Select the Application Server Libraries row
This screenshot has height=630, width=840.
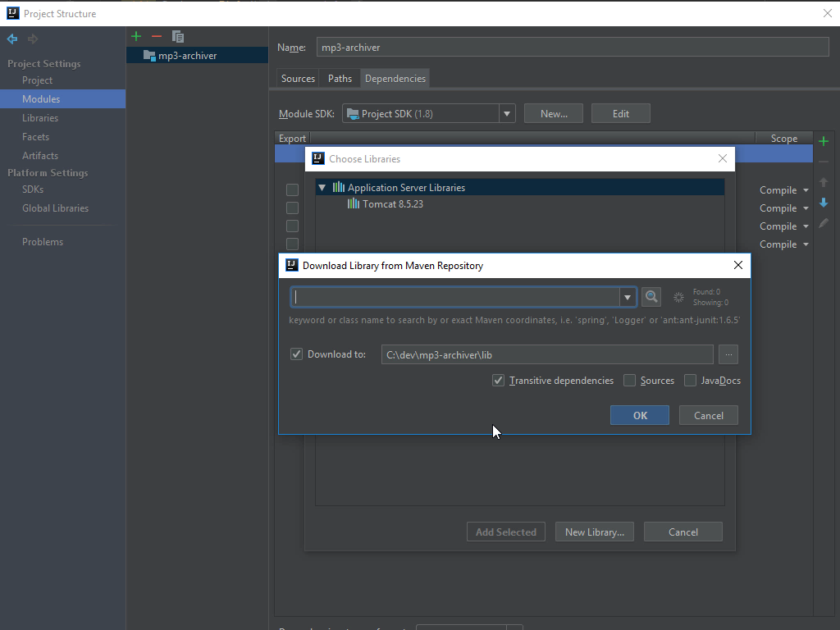click(x=520, y=188)
